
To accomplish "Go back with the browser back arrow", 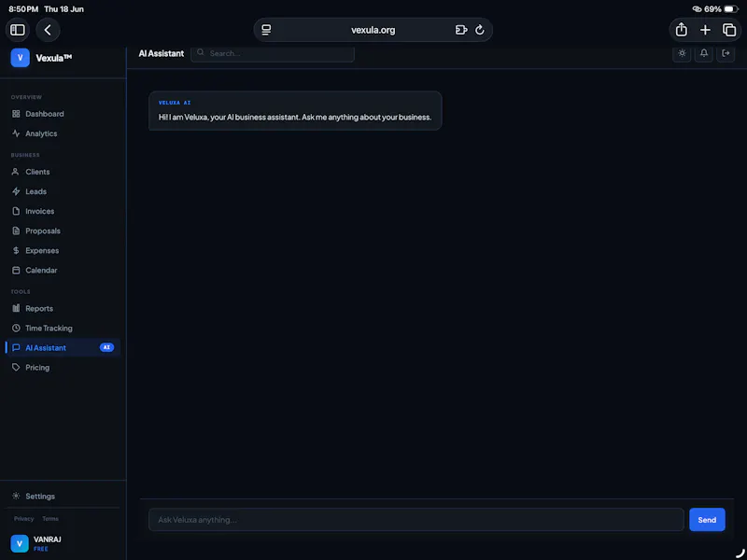I will click(48, 30).
